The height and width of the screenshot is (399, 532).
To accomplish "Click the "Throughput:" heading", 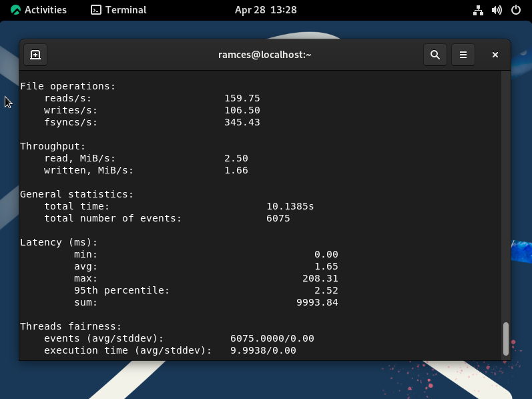I will [x=53, y=146].
